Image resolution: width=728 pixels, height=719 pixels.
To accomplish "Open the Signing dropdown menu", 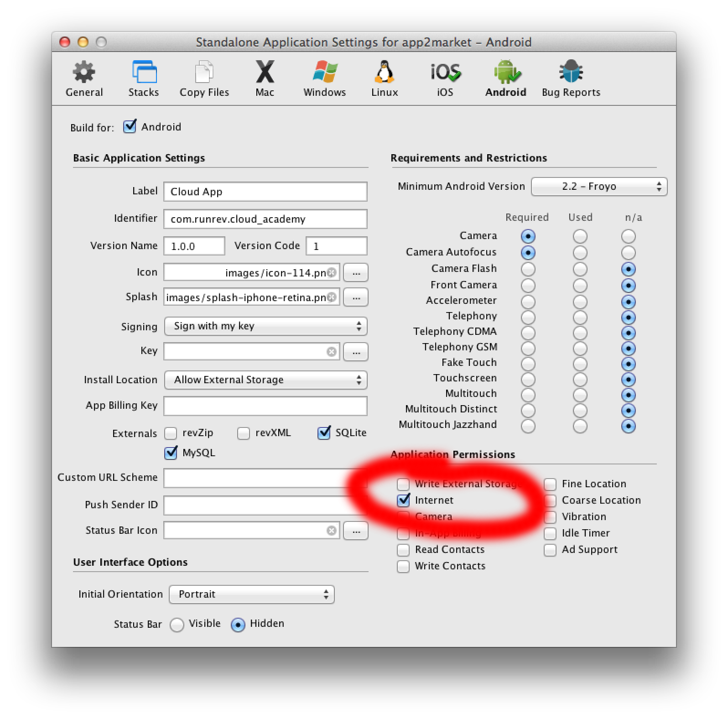I will coord(265,326).
